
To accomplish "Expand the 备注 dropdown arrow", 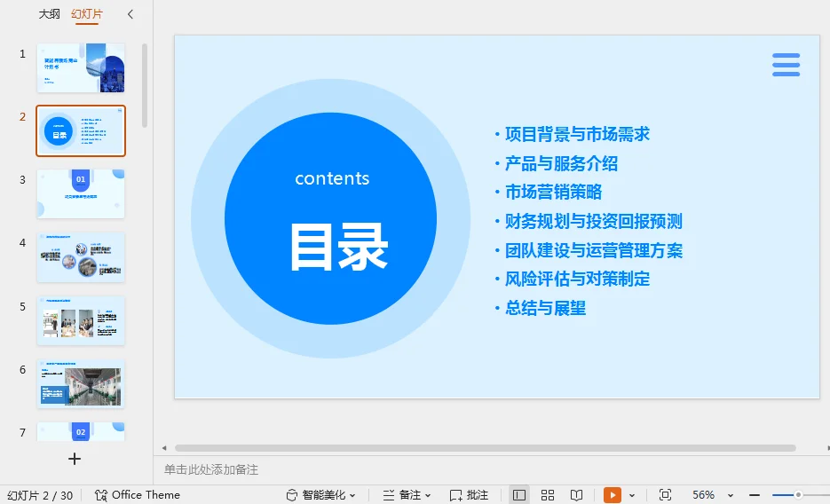I will (x=428, y=495).
